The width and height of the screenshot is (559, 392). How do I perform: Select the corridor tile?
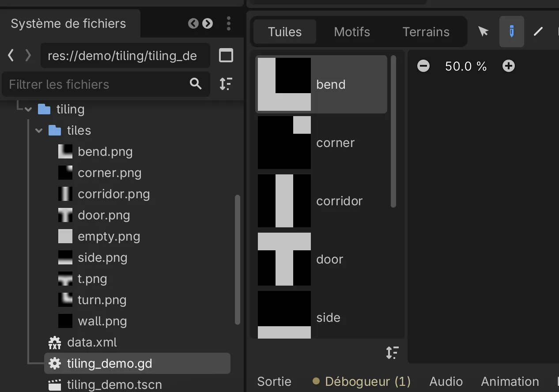point(321,201)
